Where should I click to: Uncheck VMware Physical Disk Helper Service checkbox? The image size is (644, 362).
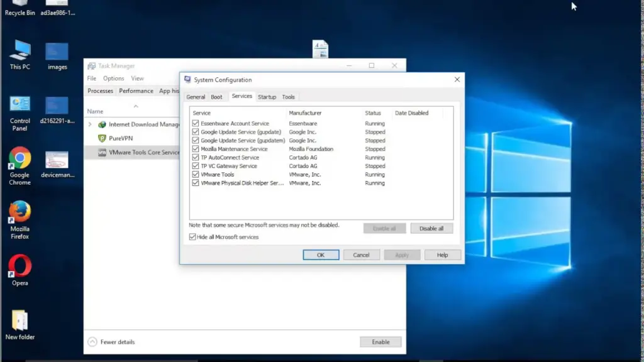point(196,183)
